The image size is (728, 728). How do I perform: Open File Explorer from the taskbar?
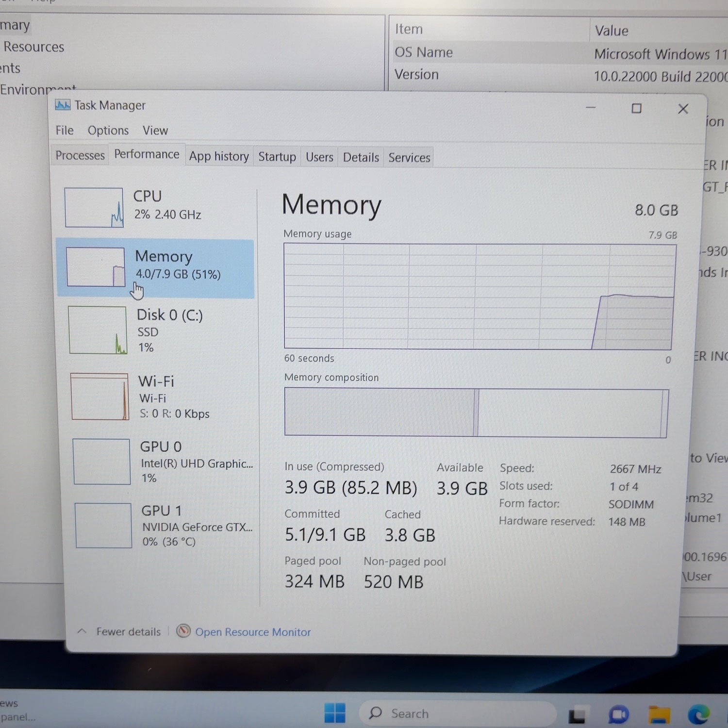click(659, 715)
